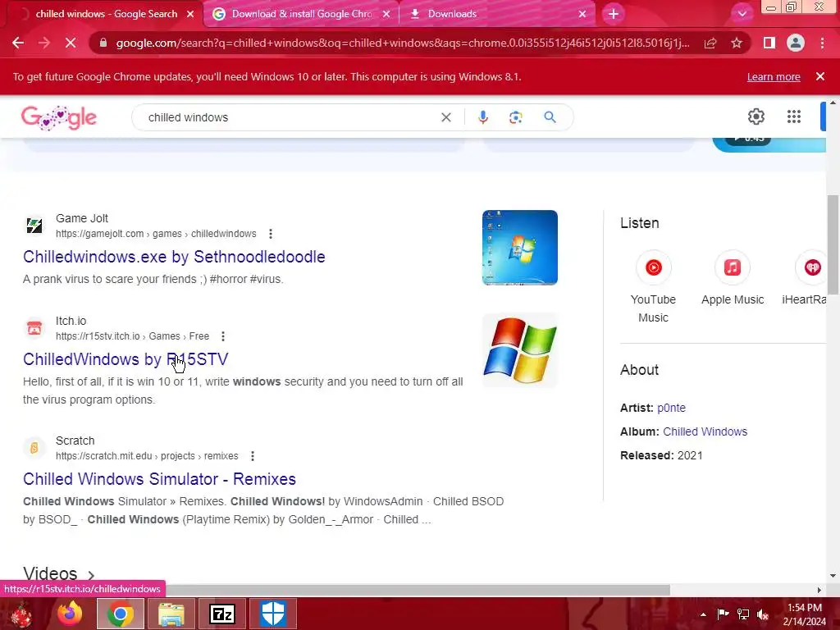Click the Game Jolt site favicon
The width and height of the screenshot is (840, 630).
[34, 226]
